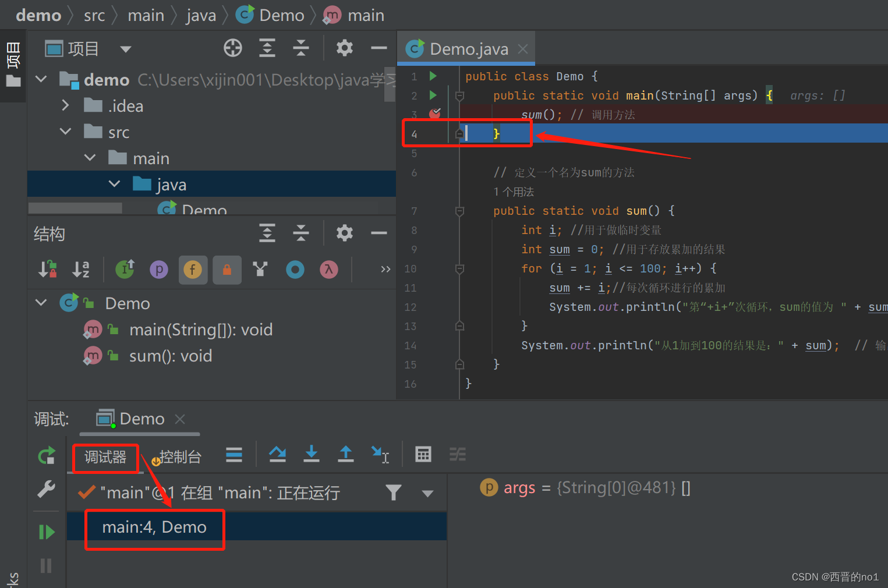888x588 pixels.
Task: Toggle show properties (p) filter
Action: pyautogui.click(x=159, y=270)
